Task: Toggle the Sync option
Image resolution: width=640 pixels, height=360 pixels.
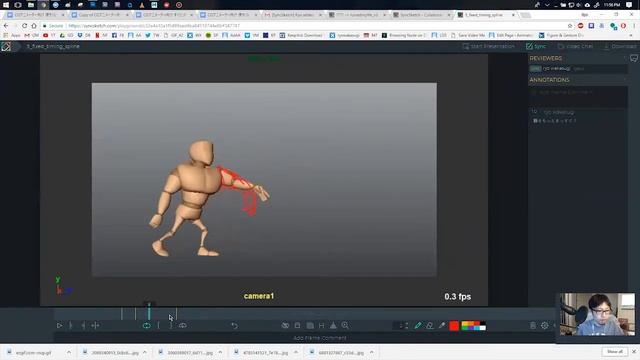Action: (536, 46)
